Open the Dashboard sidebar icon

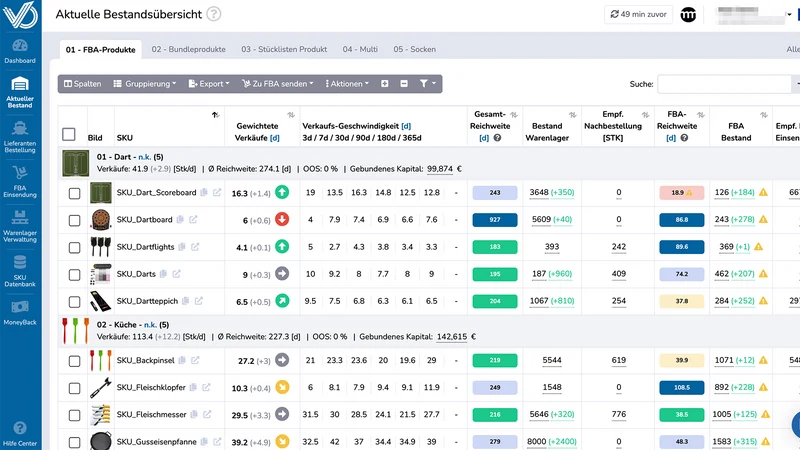coord(20,52)
